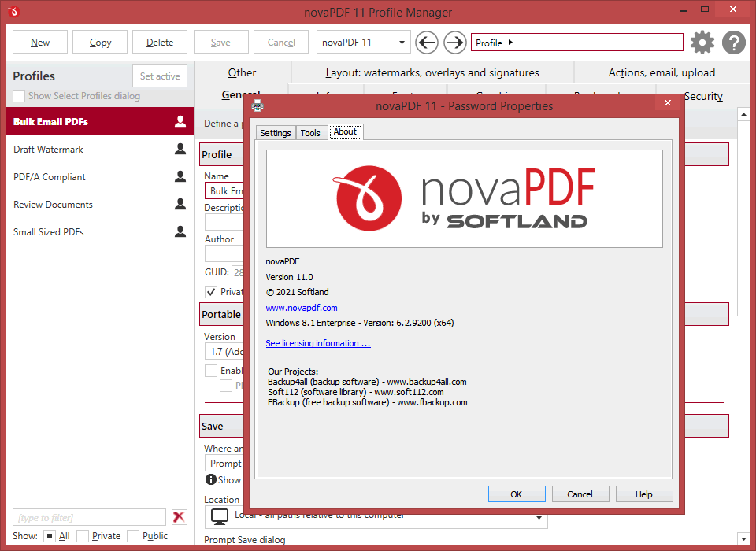Toggle the Public checkbox in Show filter
The image size is (756, 551).
133,535
